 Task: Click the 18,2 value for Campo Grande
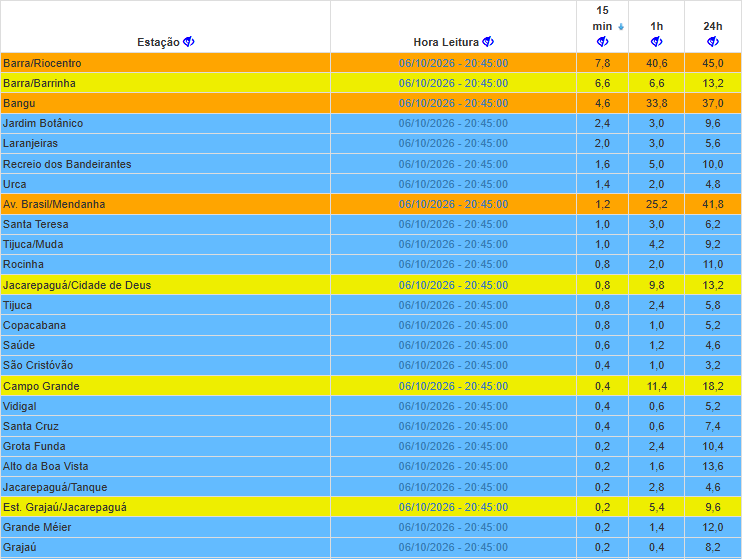click(713, 386)
